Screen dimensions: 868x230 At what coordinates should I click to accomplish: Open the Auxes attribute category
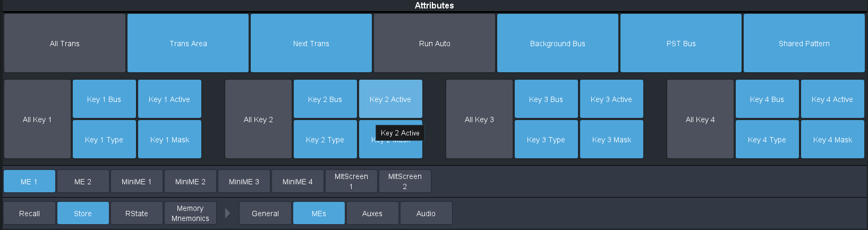point(372,213)
